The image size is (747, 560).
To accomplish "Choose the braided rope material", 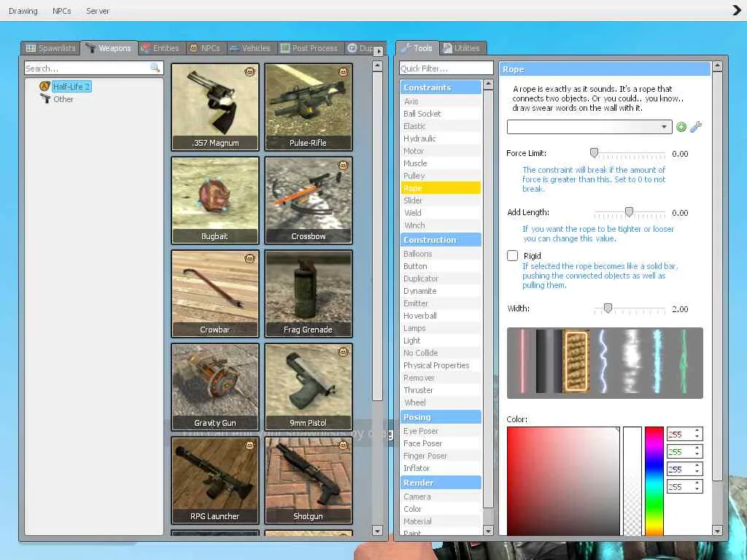I will coord(576,362).
